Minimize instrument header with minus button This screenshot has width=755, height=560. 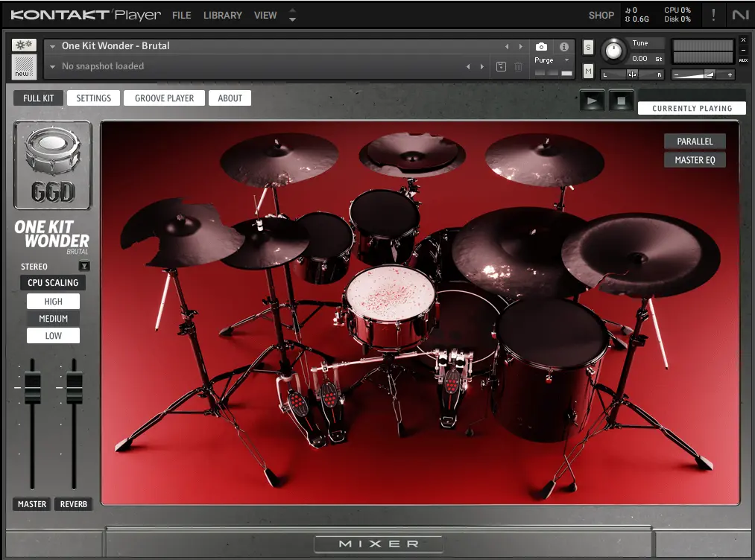point(743,50)
